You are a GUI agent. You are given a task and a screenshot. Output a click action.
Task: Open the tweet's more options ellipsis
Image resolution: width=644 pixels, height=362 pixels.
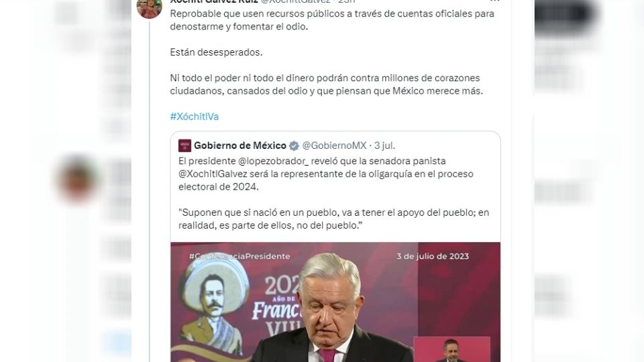[x=494, y=1]
